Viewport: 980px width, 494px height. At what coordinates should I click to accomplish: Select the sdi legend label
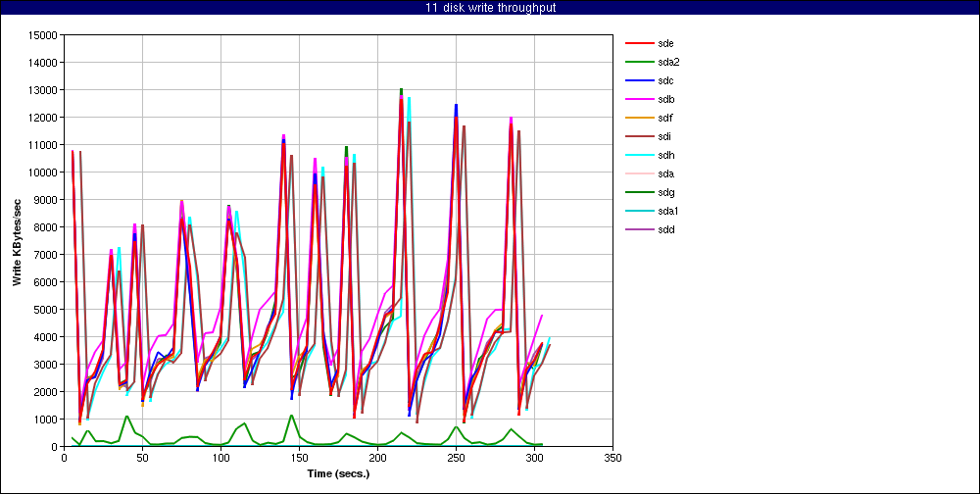664,136
